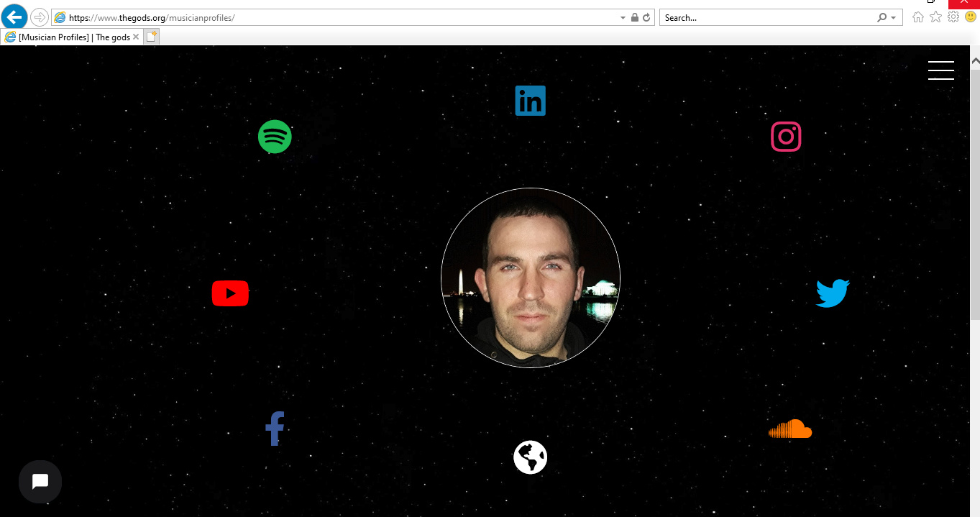Open the Twitter bird icon
This screenshot has width=980, height=517.
coord(833,293)
